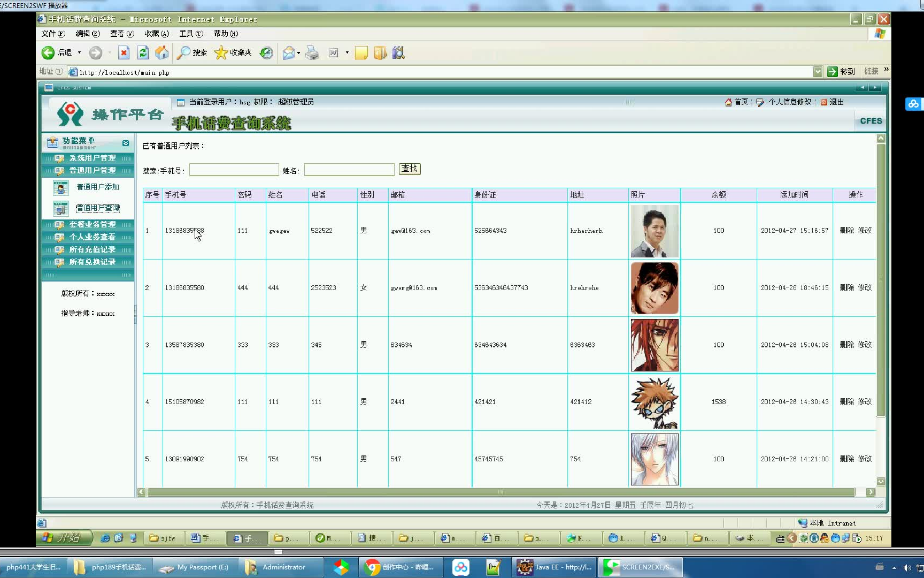The height and width of the screenshot is (578, 924).
Task: Go to IE Home icon
Action: (x=161, y=52)
